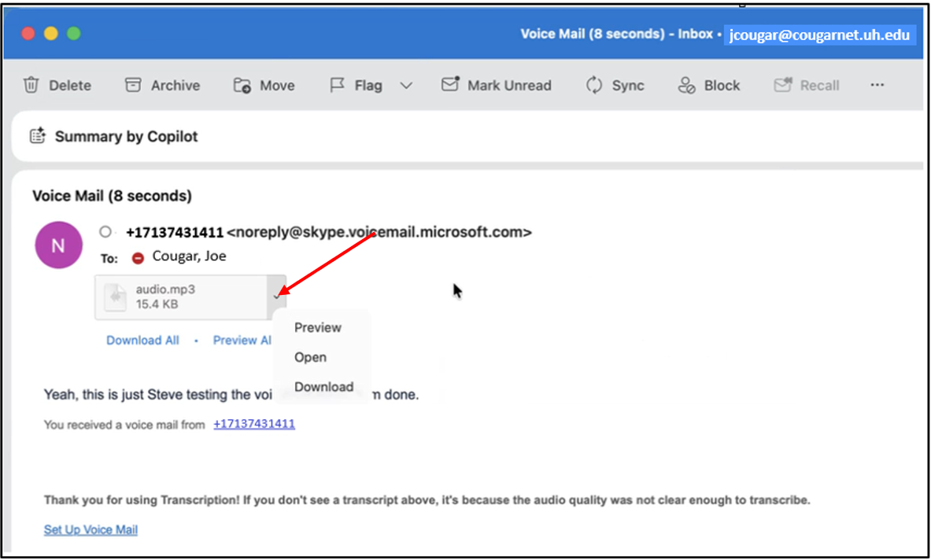Click the Voice Mail (8 seconds) subject heading

113,196
